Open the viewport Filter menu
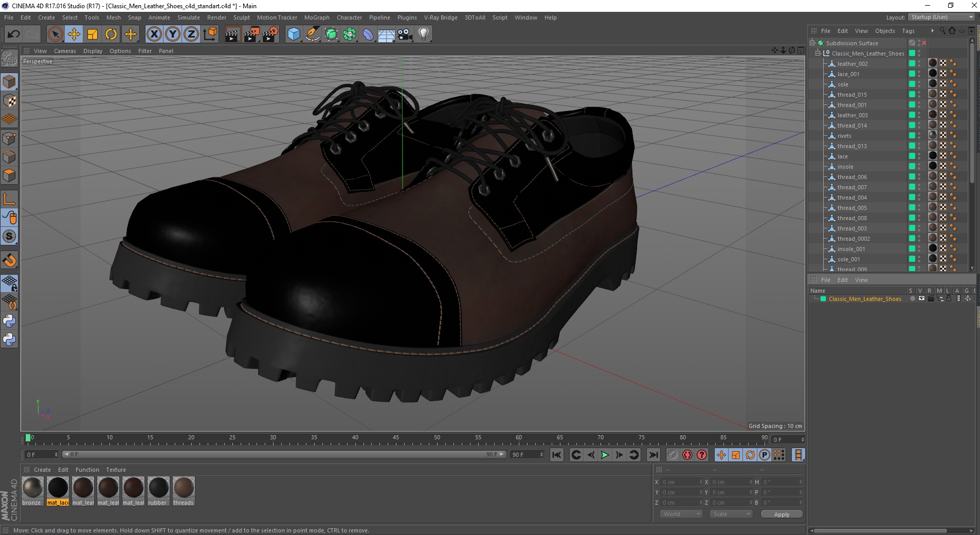 (145, 51)
